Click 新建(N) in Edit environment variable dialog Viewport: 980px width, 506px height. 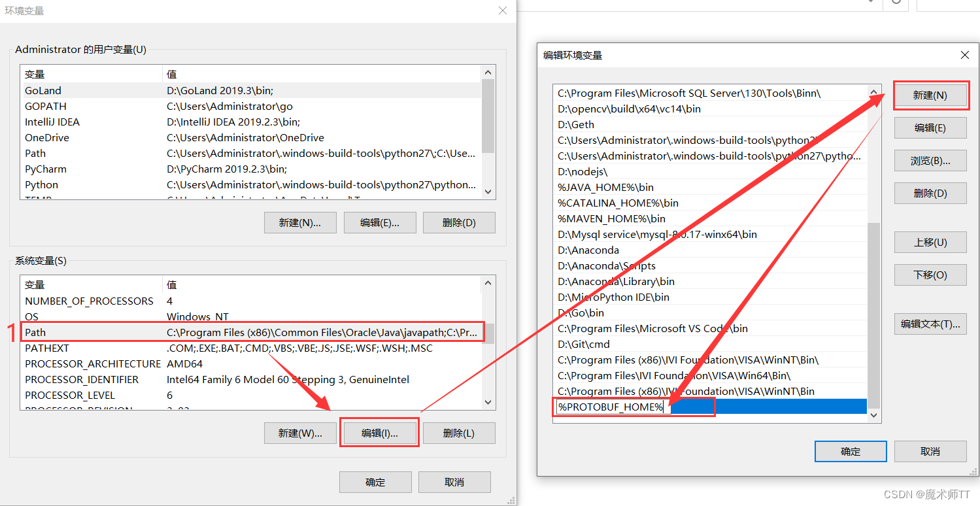click(x=930, y=95)
